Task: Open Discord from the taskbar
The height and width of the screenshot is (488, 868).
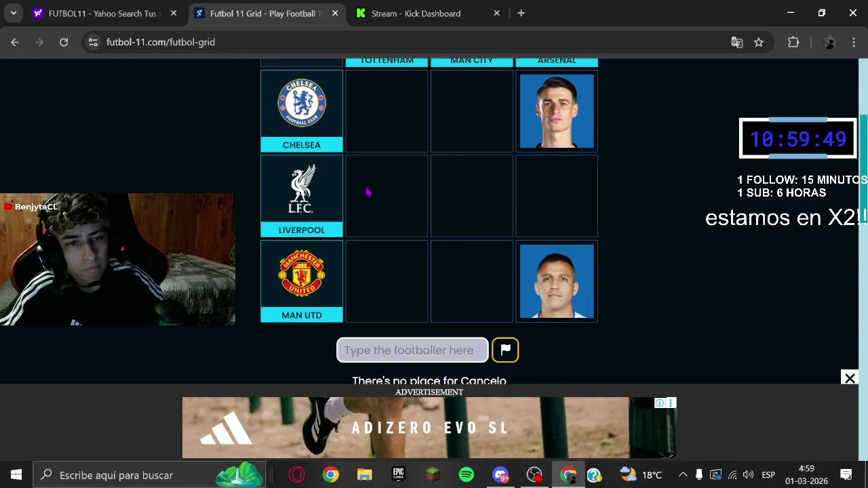Action: coord(500,475)
